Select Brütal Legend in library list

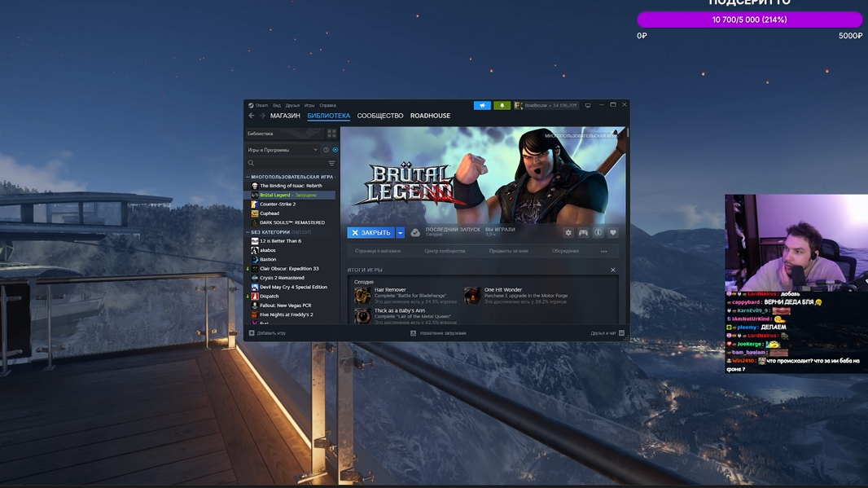(290, 195)
